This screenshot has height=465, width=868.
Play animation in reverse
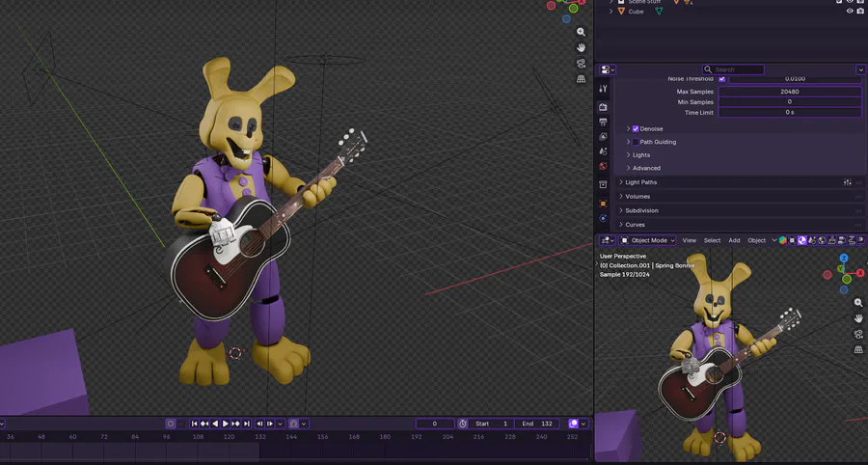click(x=215, y=424)
